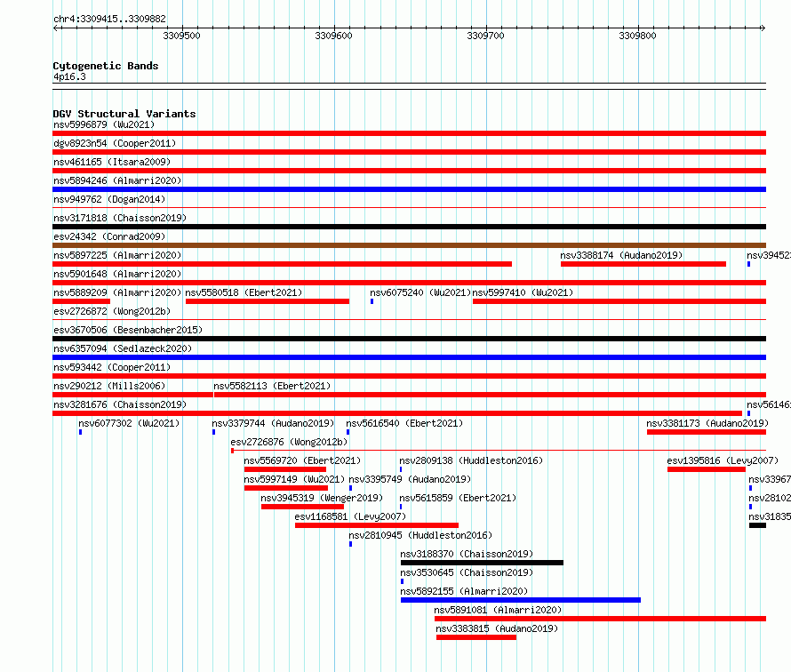Open nsv5582113 (Ebert2021) variant
Screen dimensions: 791x672
click(272, 386)
